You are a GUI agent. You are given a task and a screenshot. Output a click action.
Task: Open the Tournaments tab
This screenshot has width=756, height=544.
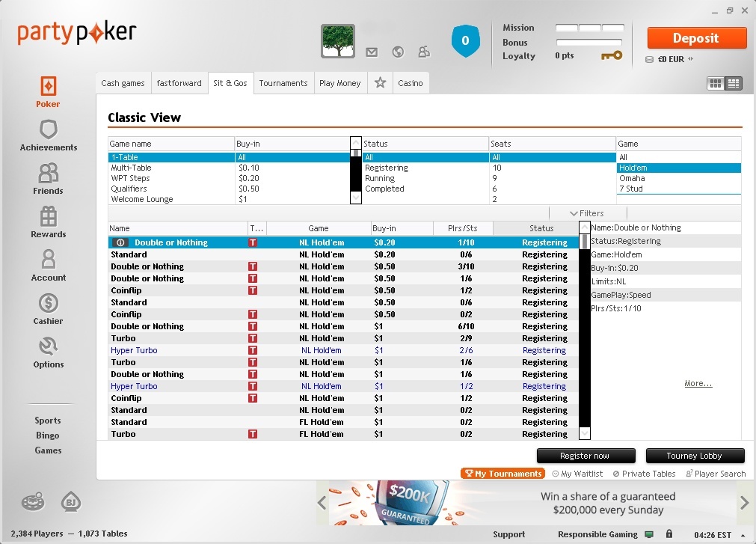pos(283,83)
